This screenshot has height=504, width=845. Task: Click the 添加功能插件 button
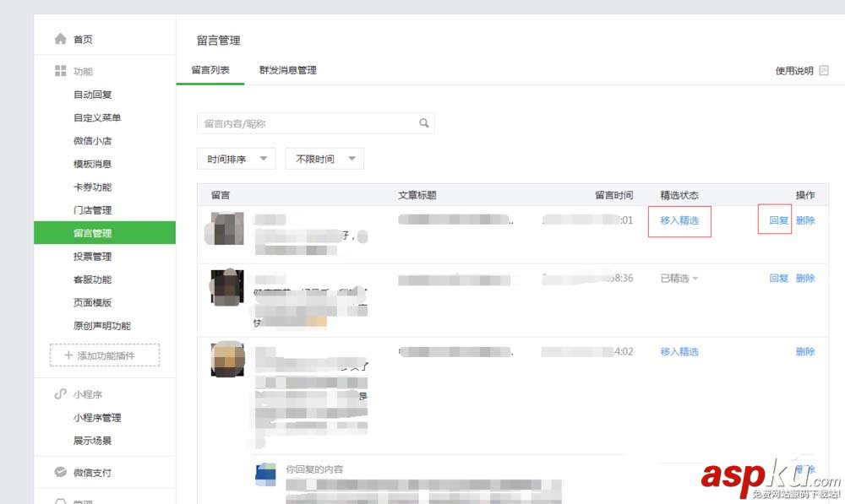[103, 355]
